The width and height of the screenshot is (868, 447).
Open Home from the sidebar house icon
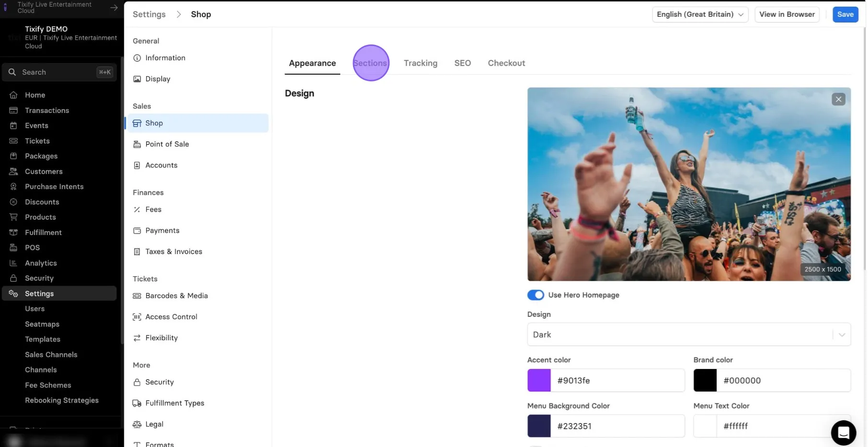tap(13, 95)
